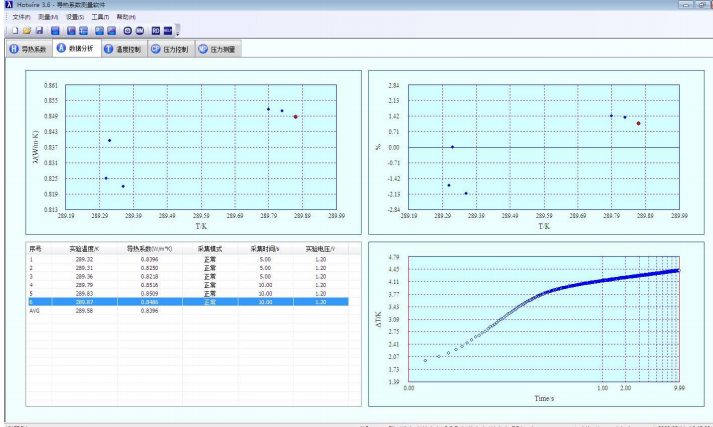This screenshot has height=427, width=713.
Task: Click the 导热系数(W/m*K) column header
Action: pos(150,249)
